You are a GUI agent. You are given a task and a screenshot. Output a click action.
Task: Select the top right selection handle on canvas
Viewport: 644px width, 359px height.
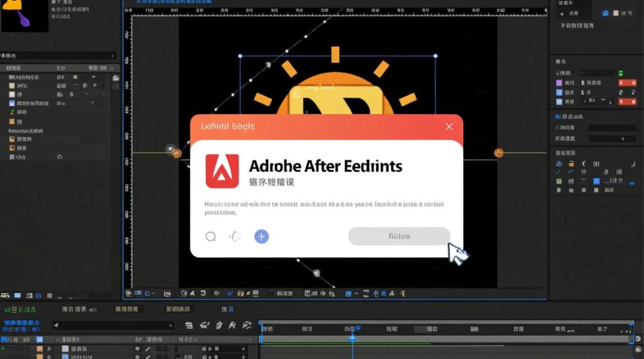[436, 56]
